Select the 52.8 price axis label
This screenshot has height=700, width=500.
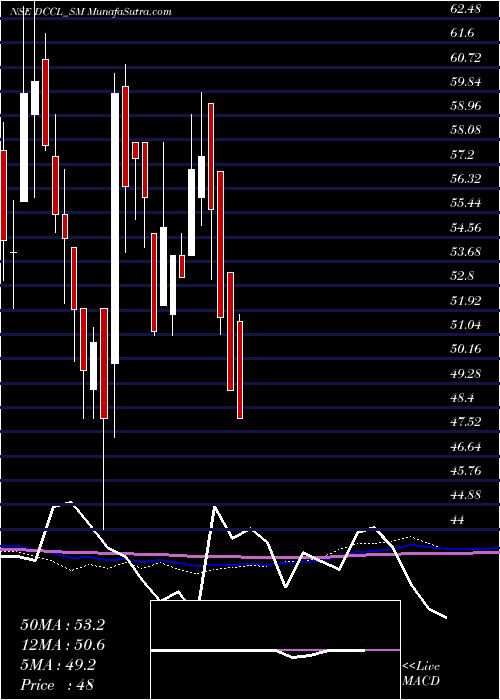coord(462,276)
